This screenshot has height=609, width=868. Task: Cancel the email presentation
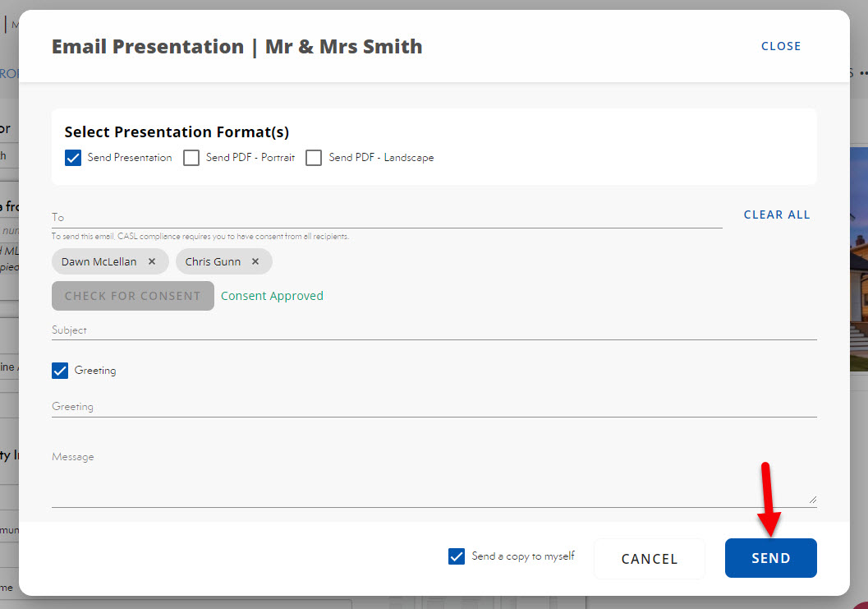point(649,559)
